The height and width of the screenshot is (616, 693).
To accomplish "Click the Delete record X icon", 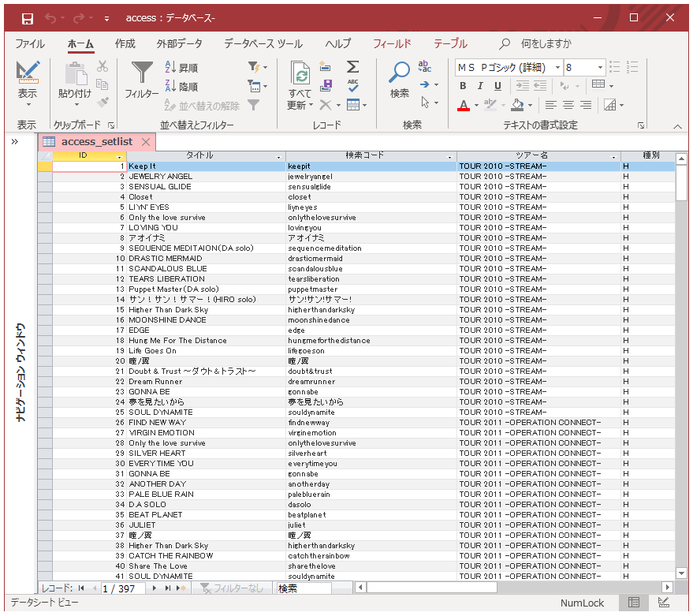I will click(x=326, y=105).
